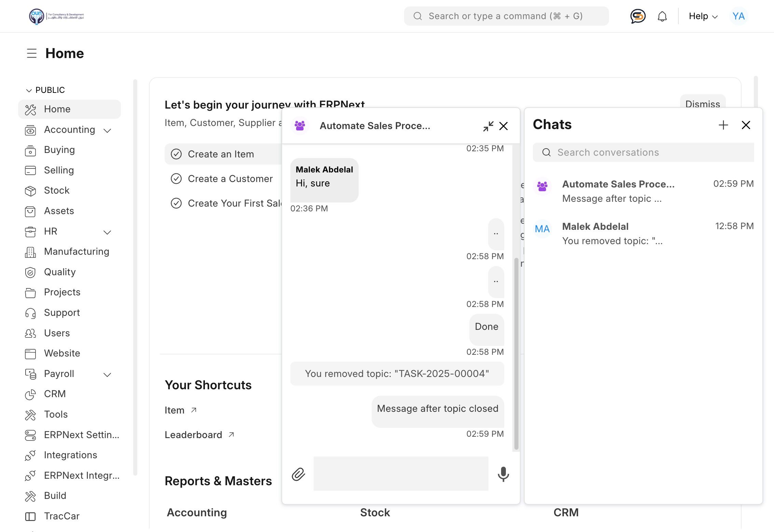Screen dimensions: 774x532
Task: Open the chat messenger icon in navbar
Action: 637,16
